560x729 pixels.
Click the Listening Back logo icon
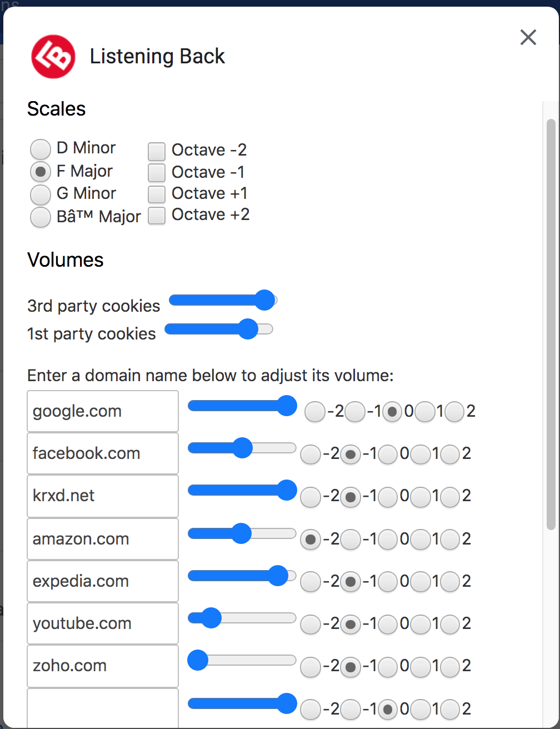pos(53,56)
